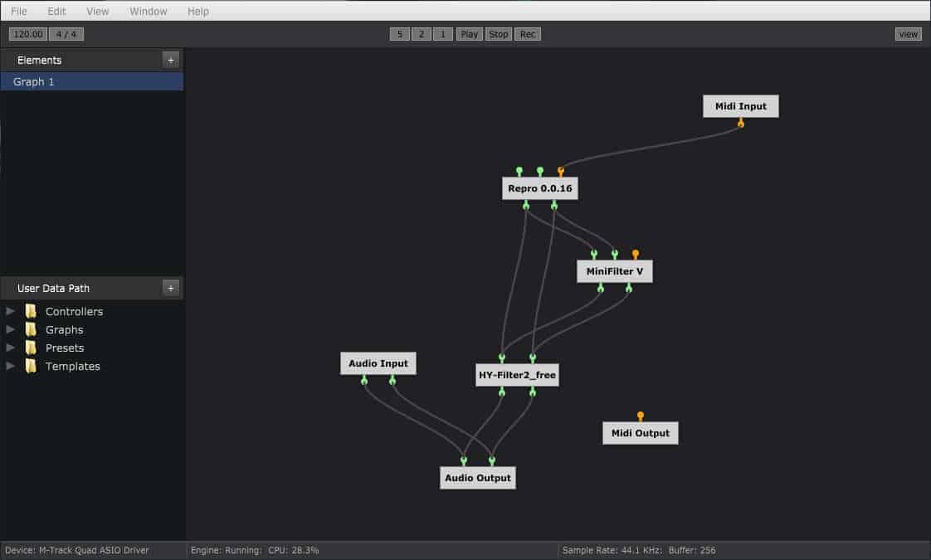Click the 4 / 4 time signature box
931x560 pixels.
66,34
